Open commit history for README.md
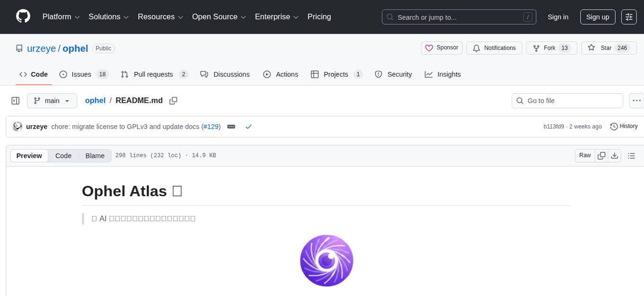Image resolution: width=644 pixels, height=296 pixels. tap(624, 126)
